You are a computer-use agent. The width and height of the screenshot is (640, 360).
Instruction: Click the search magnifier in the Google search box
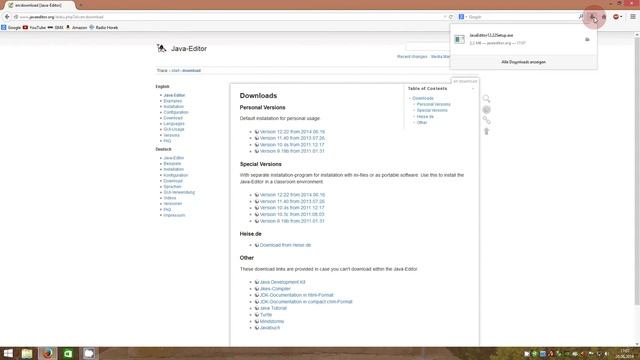pos(581,17)
